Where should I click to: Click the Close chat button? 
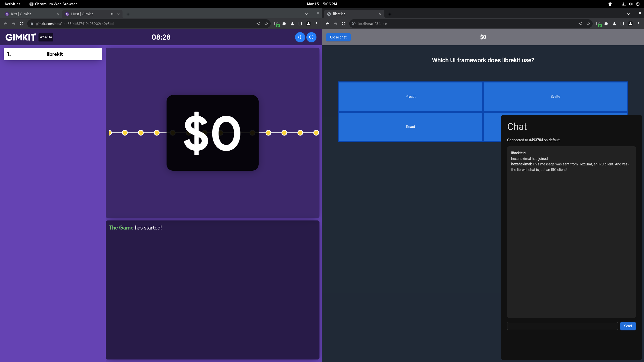click(x=338, y=37)
